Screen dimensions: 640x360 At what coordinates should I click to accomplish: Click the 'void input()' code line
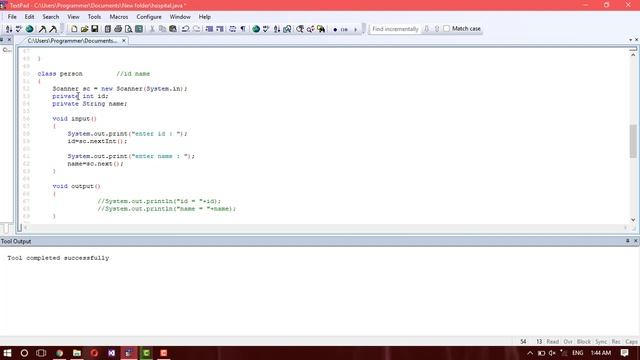point(75,119)
